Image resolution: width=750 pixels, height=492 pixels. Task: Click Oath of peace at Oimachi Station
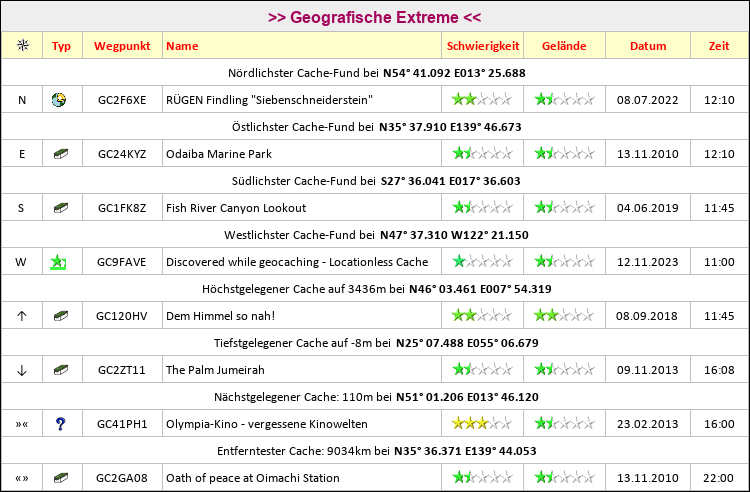click(253, 478)
